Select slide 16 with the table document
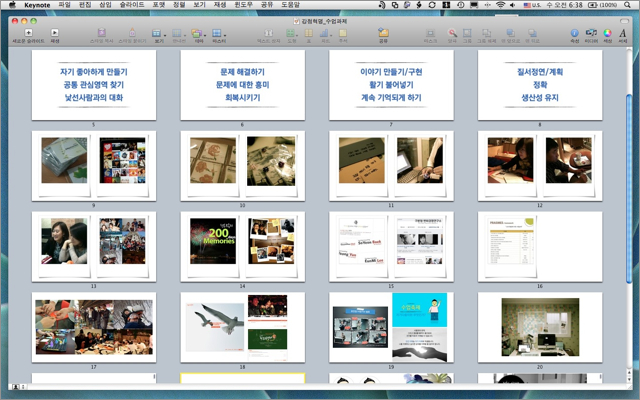The height and width of the screenshot is (400, 640). pyautogui.click(x=540, y=247)
